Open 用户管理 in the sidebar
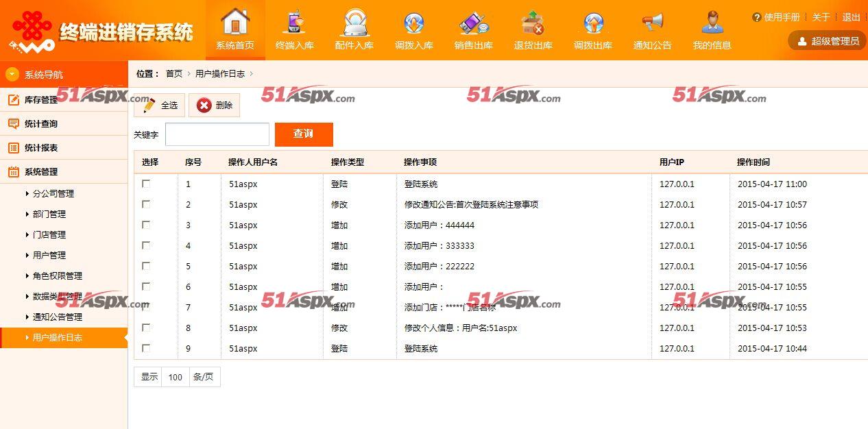The image size is (868, 429). pyautogui.click(x=49, y=255)
